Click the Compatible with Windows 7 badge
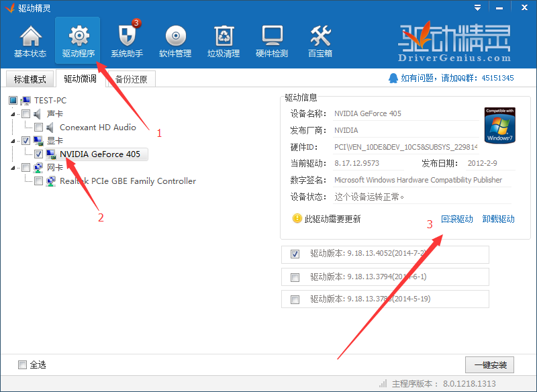This screenshot has height=392, width=537. point(499,126)
